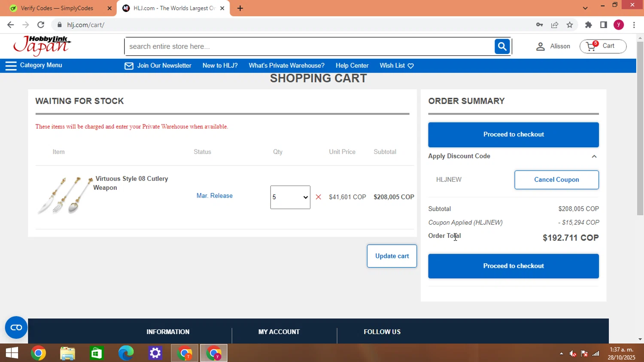Go back with browser back arrow
This screenshot has width=644, height=362.
tap(11, 25)
